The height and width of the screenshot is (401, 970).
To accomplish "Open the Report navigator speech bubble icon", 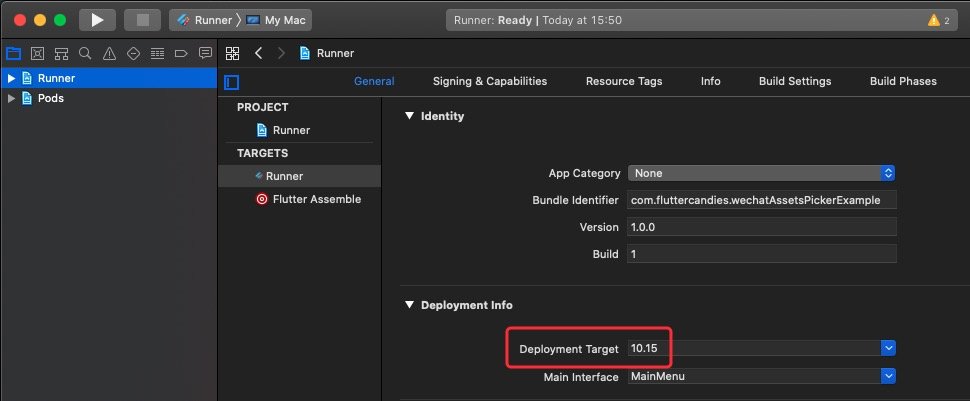I will tap(205, 54).
